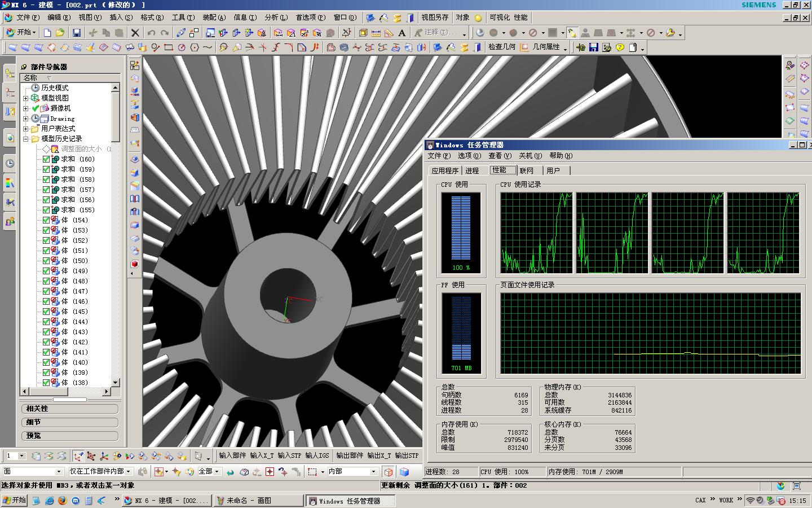
Task: Open 查看(V) menu in Task Manager
Action: [x=500, y=156]
